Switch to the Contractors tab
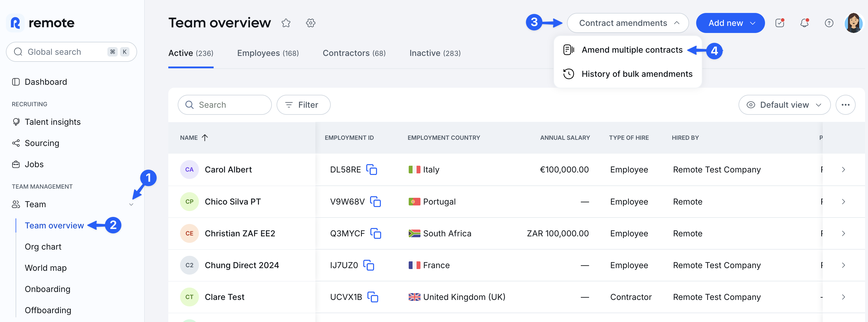 pyautogui.click(x=354, y=53)
